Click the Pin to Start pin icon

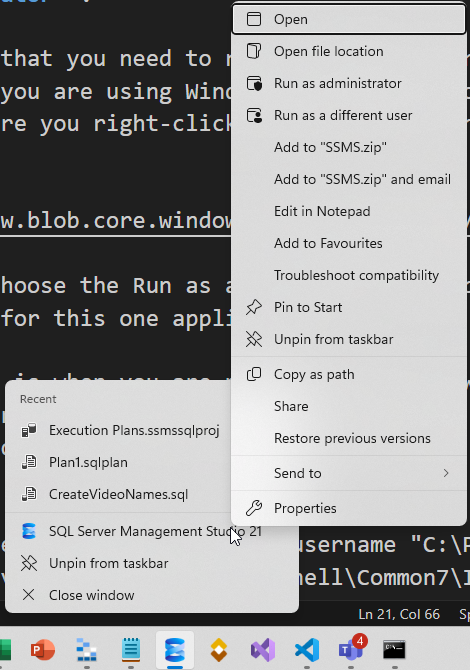point(254,307)
